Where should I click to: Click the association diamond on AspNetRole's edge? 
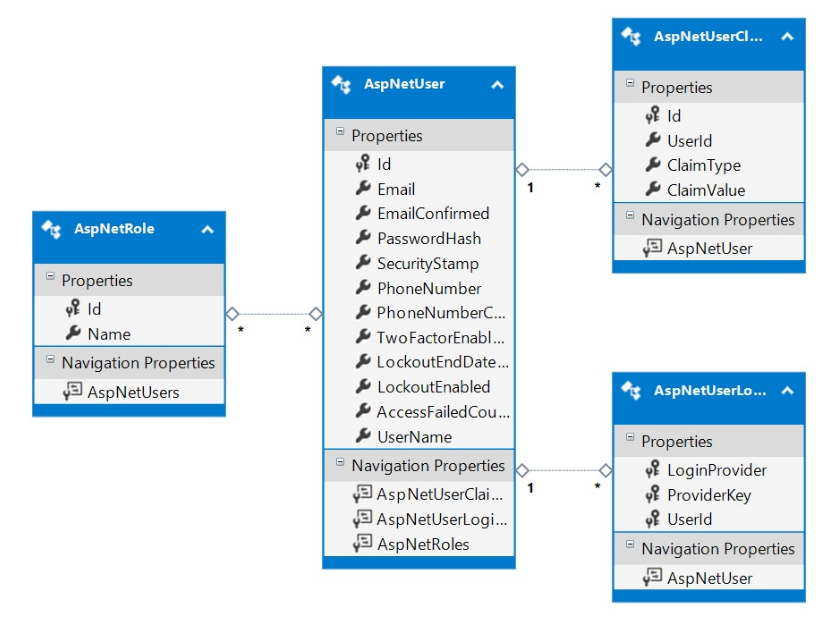(x=232, y=314)
